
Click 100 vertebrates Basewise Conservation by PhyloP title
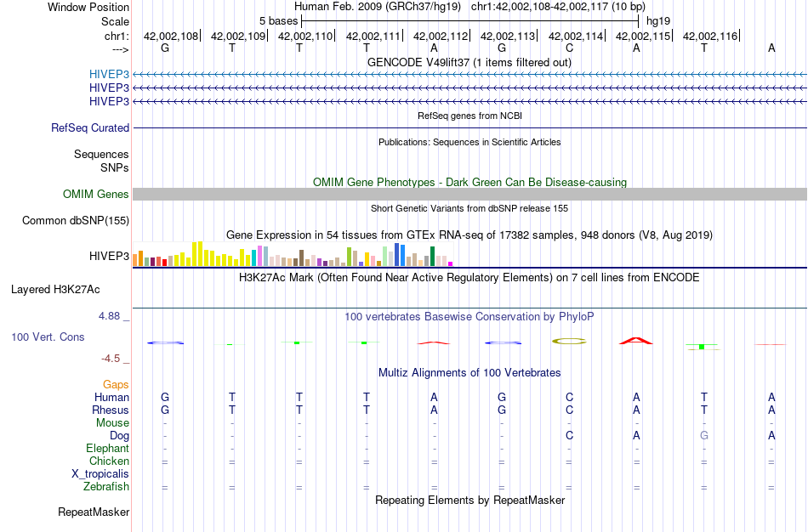tap(469, 316)
